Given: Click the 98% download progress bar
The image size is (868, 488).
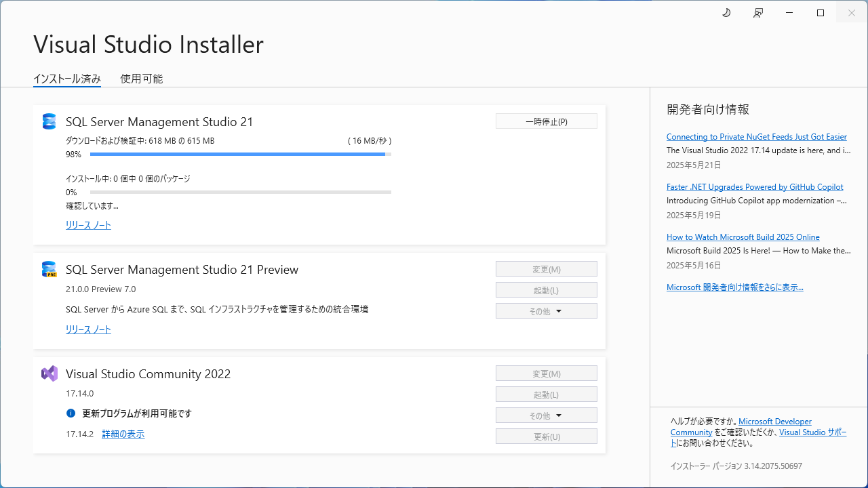Looking at the screenshot, I should [x=241, y=155].
